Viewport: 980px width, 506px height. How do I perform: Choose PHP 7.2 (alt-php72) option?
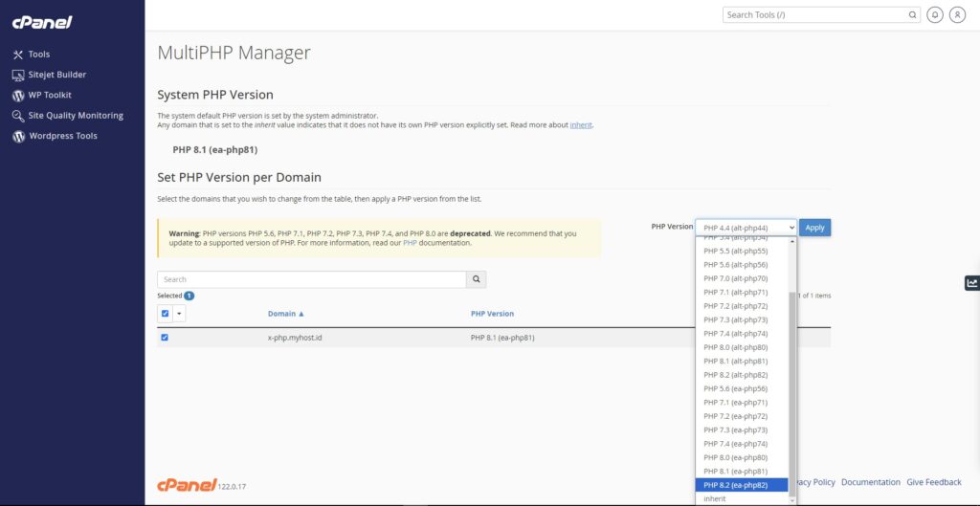(x=742, y=306)
